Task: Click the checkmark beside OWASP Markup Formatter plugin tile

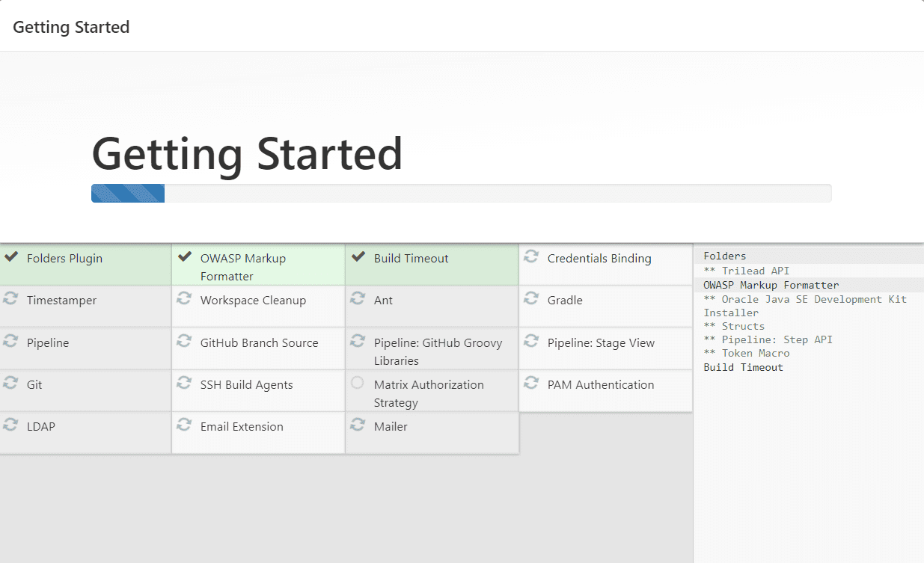Action: click(184, 257)
